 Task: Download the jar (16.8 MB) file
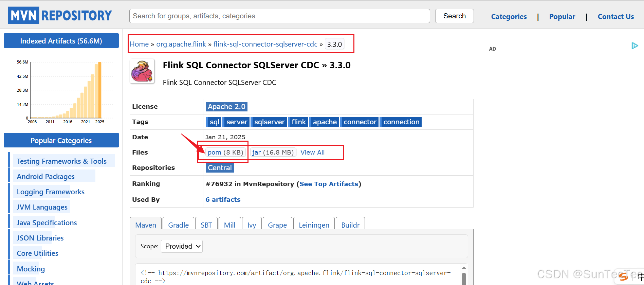tap(273, 153)
